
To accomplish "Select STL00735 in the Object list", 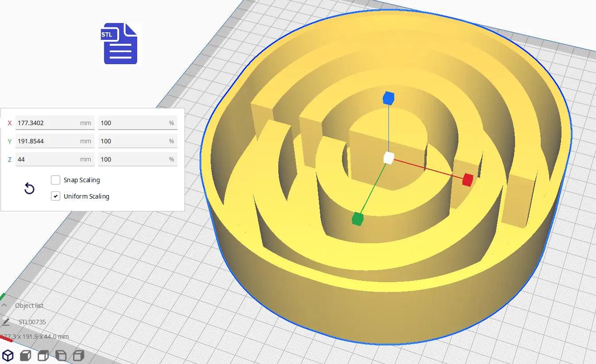I will pyautogui.click(x=31, y=322).
